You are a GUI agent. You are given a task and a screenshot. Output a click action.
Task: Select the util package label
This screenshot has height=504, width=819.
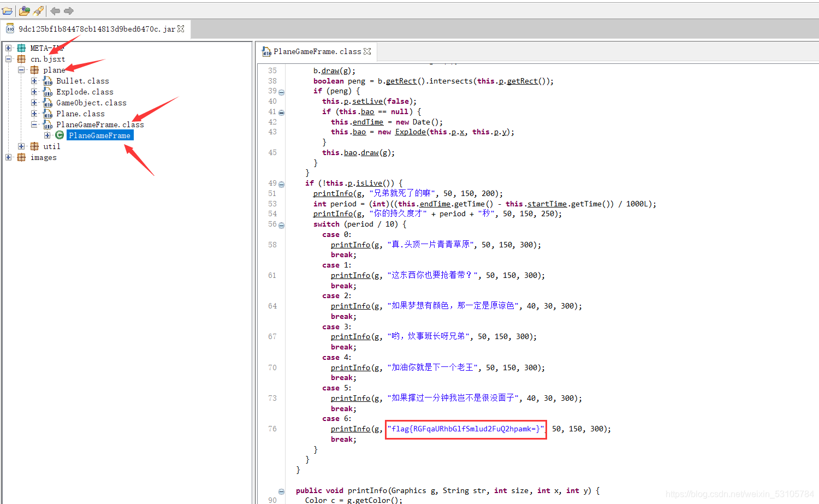(x=52, y=146)
